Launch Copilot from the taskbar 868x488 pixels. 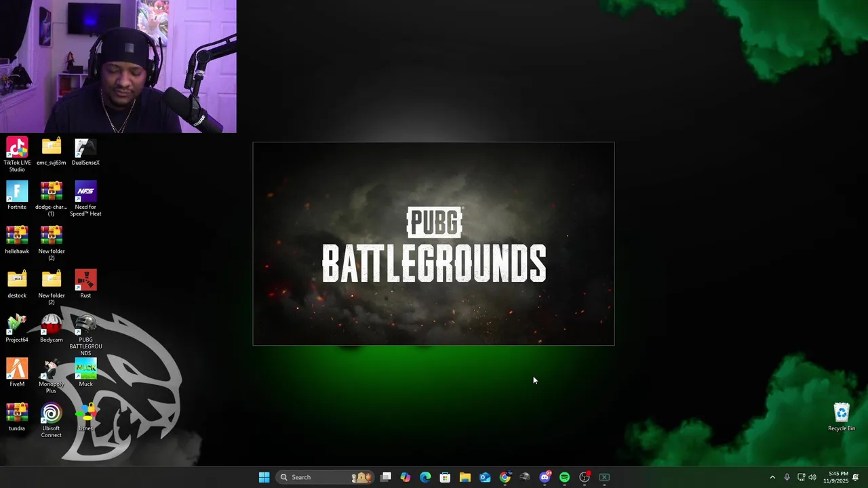[406, 477]
